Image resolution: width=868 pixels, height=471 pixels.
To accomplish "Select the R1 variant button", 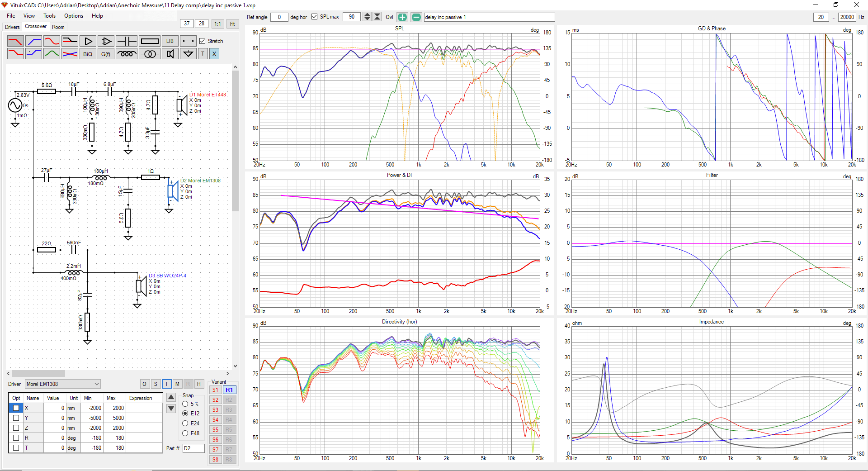I will [229, 390].
